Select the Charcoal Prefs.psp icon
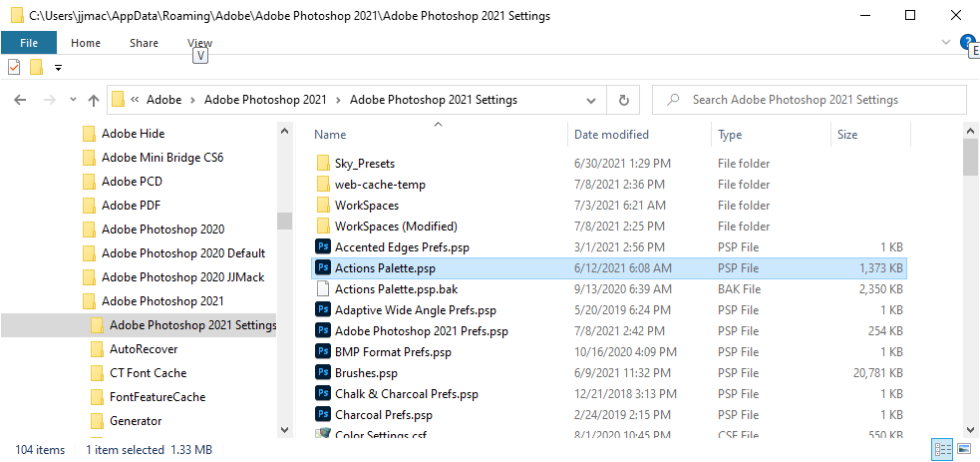The image size is (980, 462). click(323, 414)
